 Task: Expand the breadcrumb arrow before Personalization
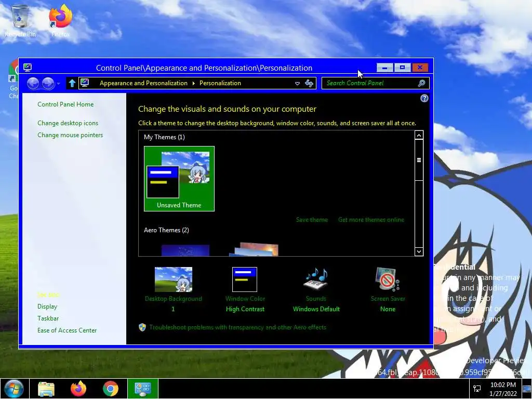pos(193,83)
